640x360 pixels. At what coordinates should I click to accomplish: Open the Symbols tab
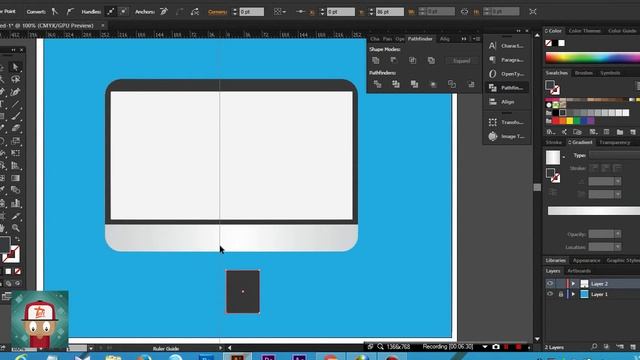610,73
